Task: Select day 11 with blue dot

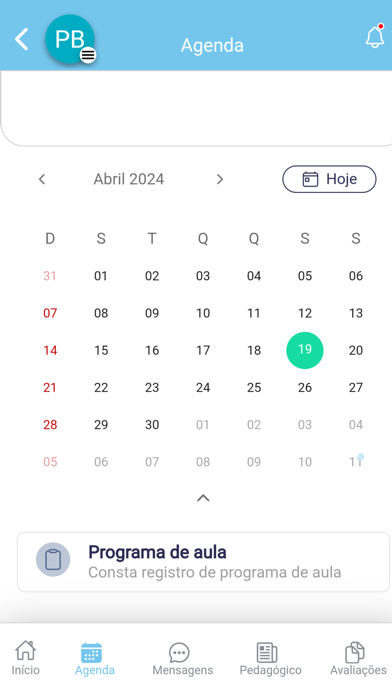Action: pos(356,462)
